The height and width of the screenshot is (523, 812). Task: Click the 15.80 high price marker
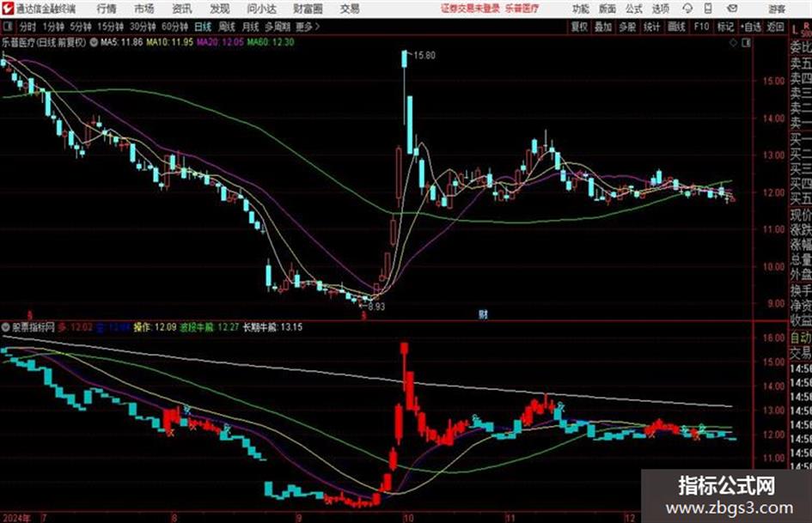click(x=424, y=56)
